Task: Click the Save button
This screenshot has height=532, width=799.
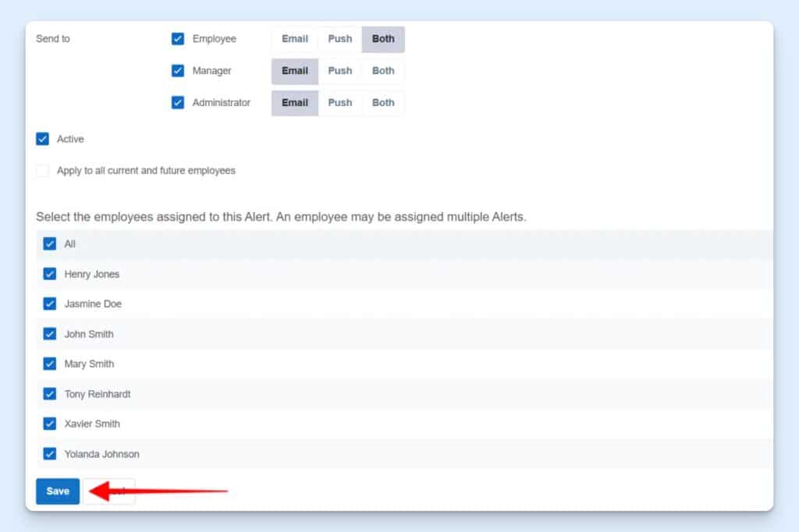Action: click(x=57, y=491)
